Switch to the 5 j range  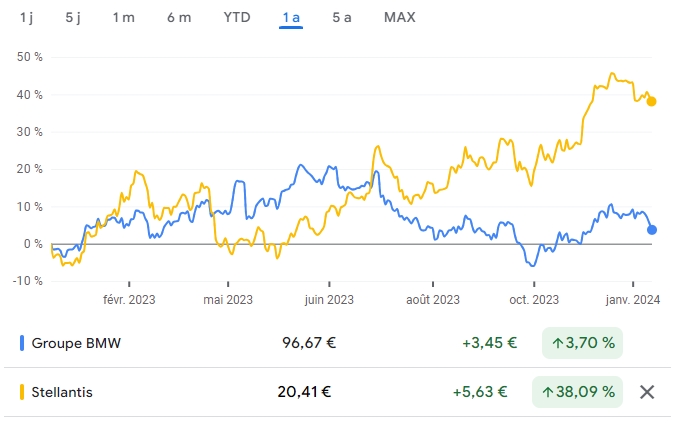coord(75,18)
